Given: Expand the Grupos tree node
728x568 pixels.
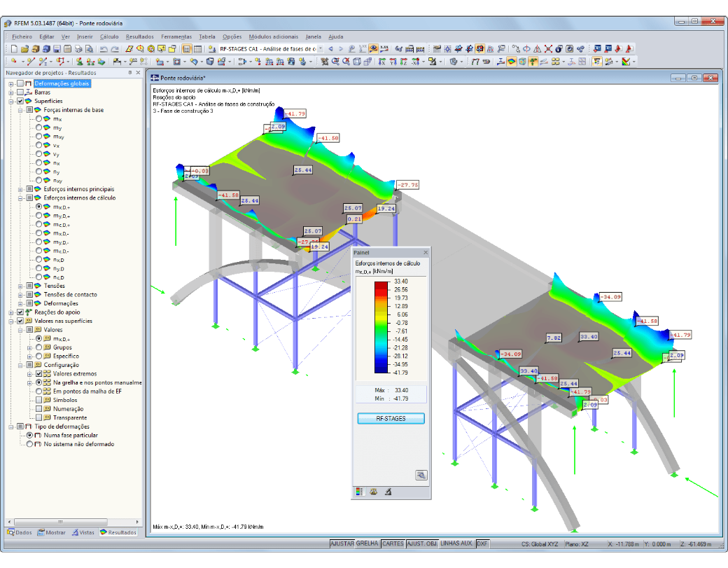Looking at the screenshot, I should [x=29, y=348].
